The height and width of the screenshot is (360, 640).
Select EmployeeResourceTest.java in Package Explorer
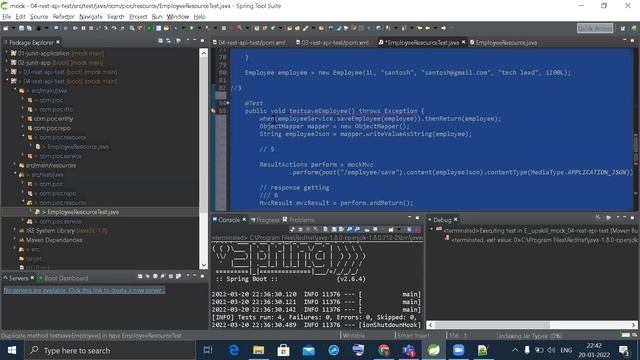click(x=83, y=212)
